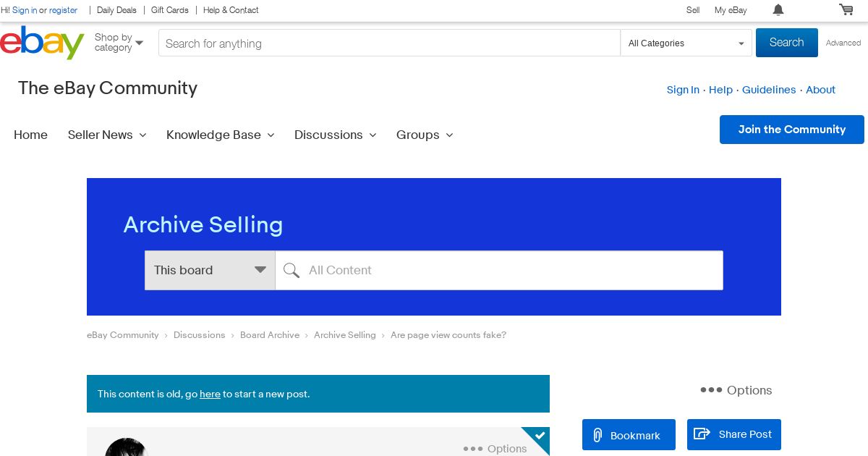
Task: Click the Discussions breadcrumb
Action: (x=200, y=335)
